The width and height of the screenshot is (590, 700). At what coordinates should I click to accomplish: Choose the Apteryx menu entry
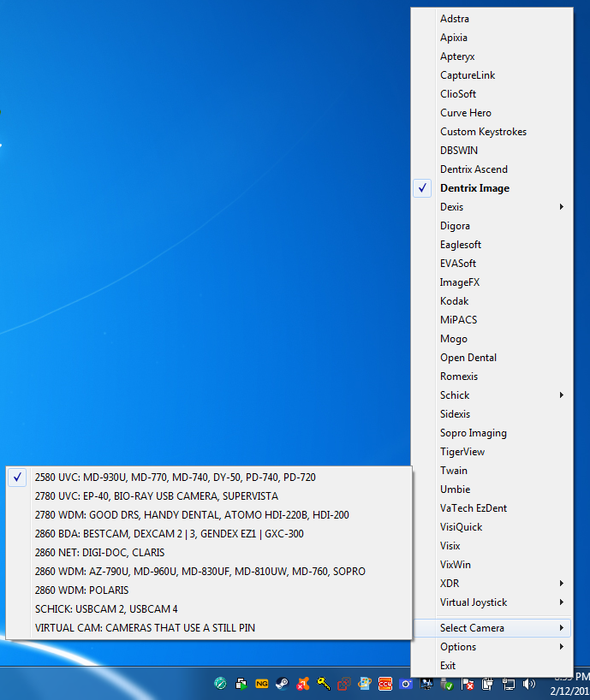click(x=492, y=56)
